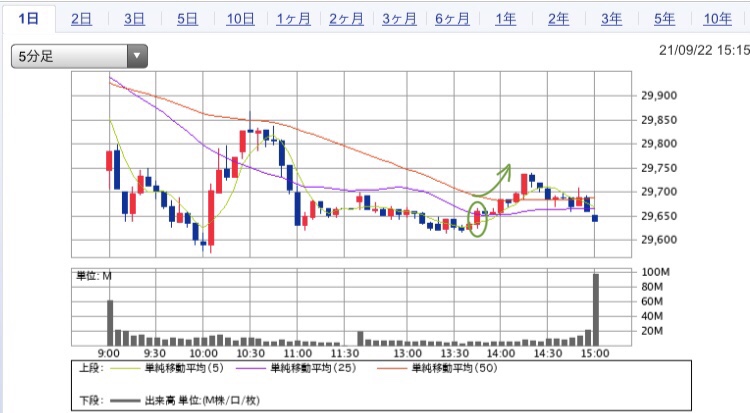The image size is (750, 413).
Task: Click the 29,850 price axis label
Action: pyautogui.click(x=659, y=120)
